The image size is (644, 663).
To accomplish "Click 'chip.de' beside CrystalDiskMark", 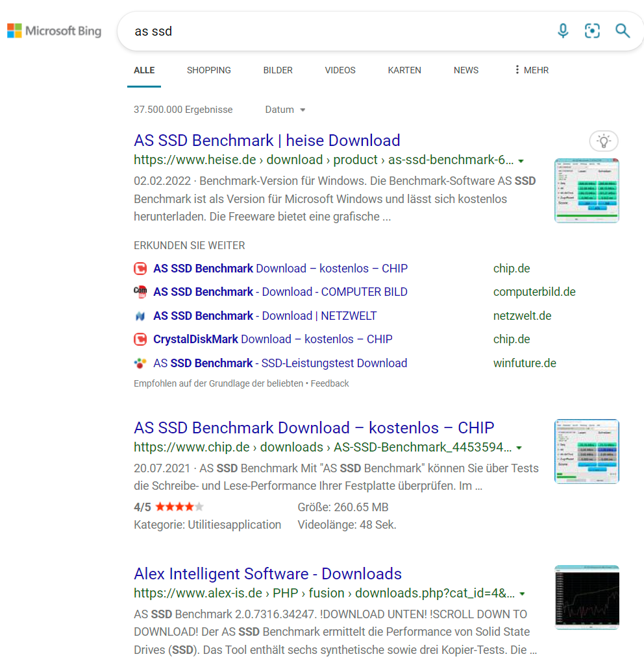I will click(x=512, y=339).
